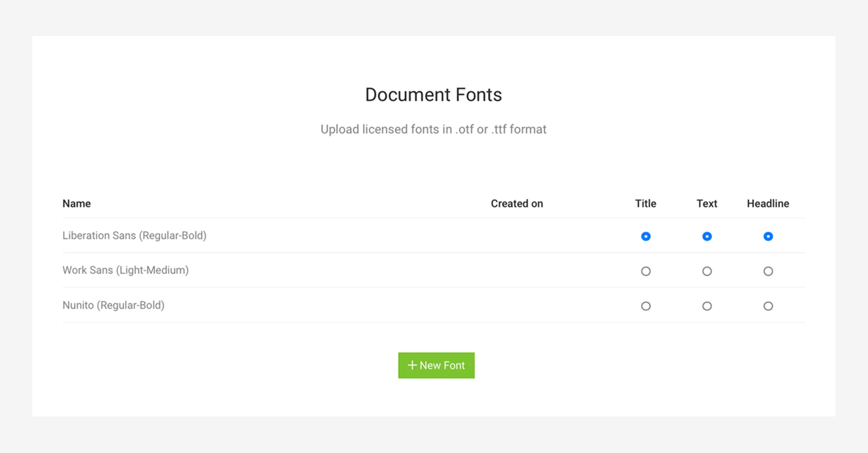The height and width of the screenshot is (453, 868).
Task: Click the Text column header
Action: [x=707, y=203]
